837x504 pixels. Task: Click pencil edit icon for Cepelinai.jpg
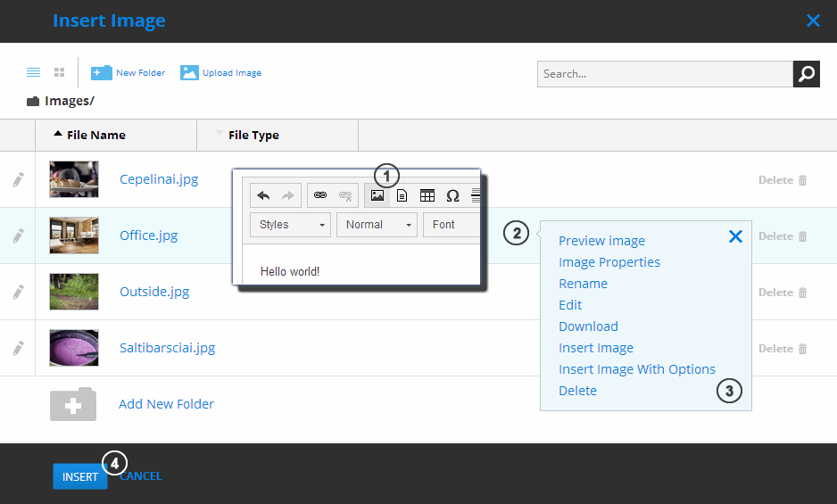[x=18, y=179]
